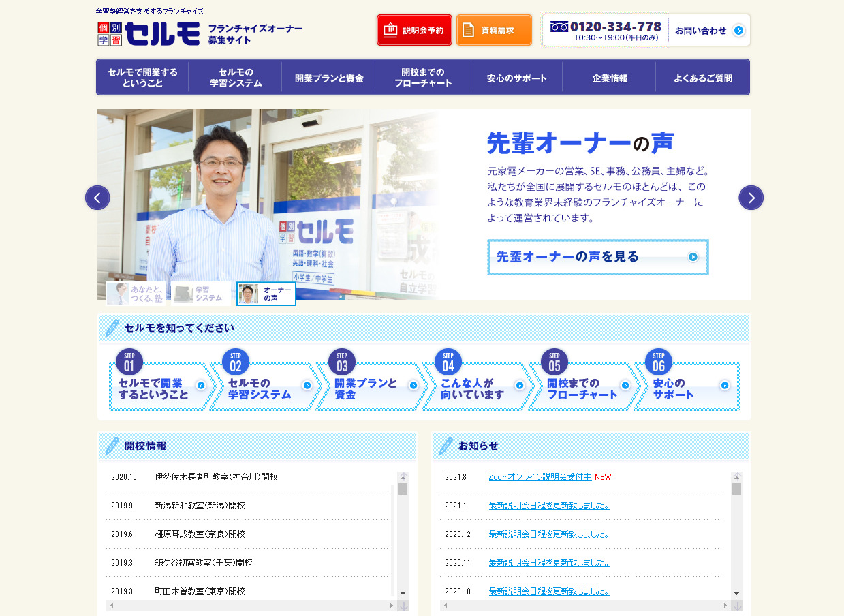Screen dimensions: 844x616
Task: Open セルモの学習システム in the navigation bar
Action: click(x=236, y=77)
